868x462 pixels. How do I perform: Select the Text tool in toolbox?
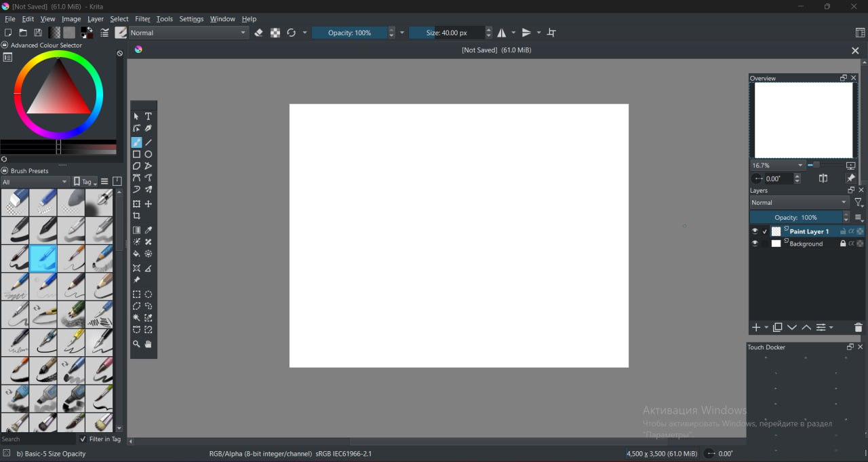coord(149,116)
